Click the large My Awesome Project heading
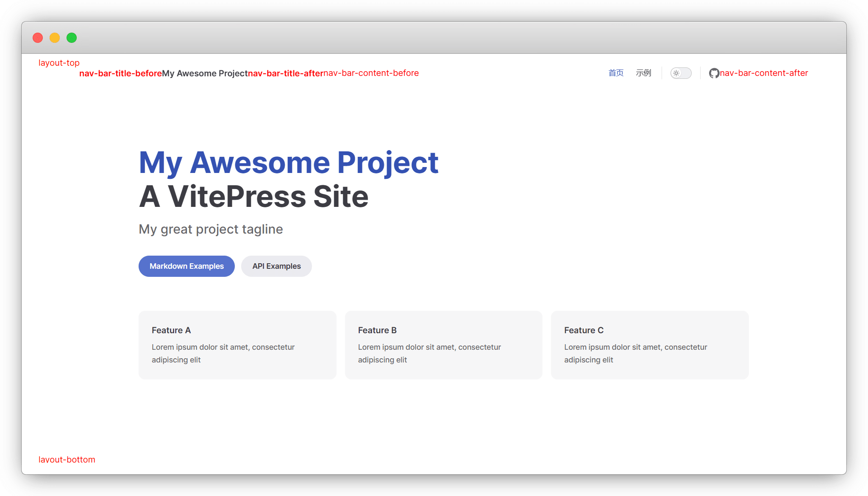The image size is (868, 496). pos(288,162)
